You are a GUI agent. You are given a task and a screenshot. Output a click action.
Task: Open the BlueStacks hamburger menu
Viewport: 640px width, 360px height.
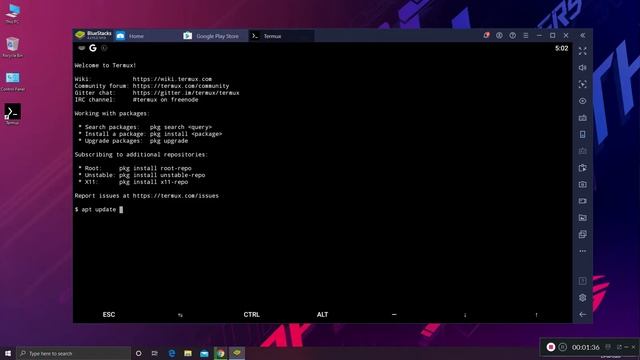[526, 36]
